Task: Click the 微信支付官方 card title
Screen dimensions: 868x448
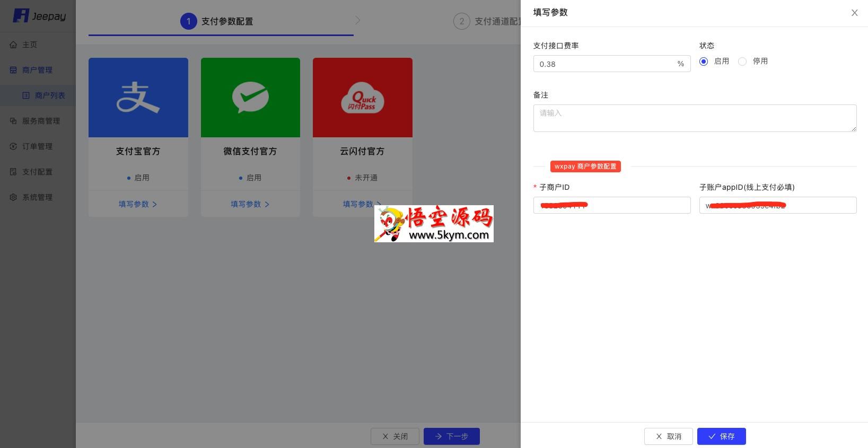Action: point(250,151)
